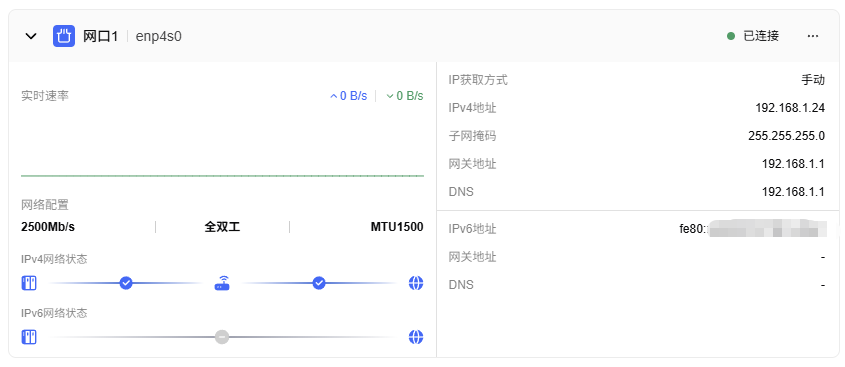Click the IPv6 internet globe icon
Viewport: 845px width, 367px height.
(x=415, y=337)
